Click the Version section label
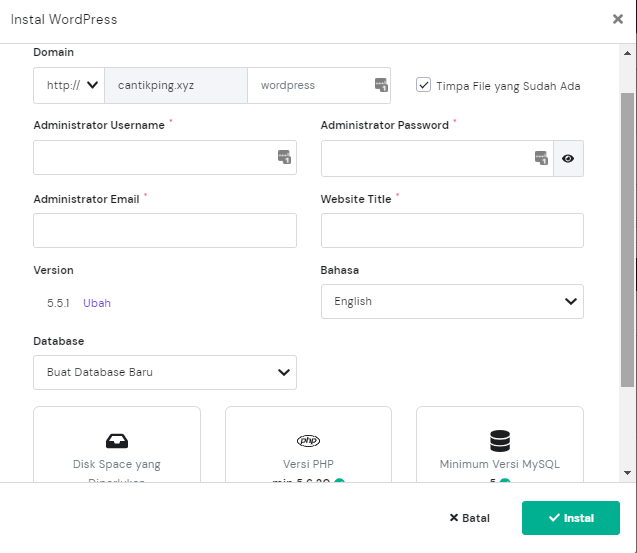The image size is (637, 553). [x=53, y=270]
